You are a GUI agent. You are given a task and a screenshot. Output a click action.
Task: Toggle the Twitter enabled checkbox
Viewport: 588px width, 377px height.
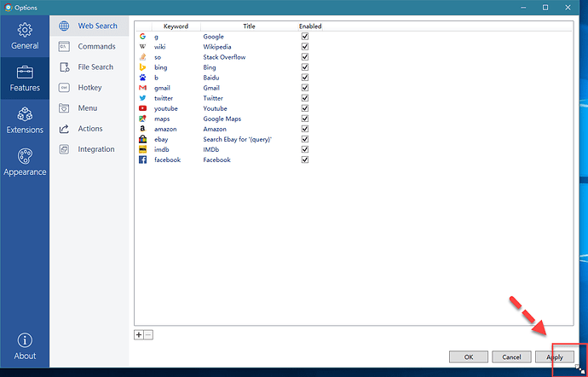(305, 98)
